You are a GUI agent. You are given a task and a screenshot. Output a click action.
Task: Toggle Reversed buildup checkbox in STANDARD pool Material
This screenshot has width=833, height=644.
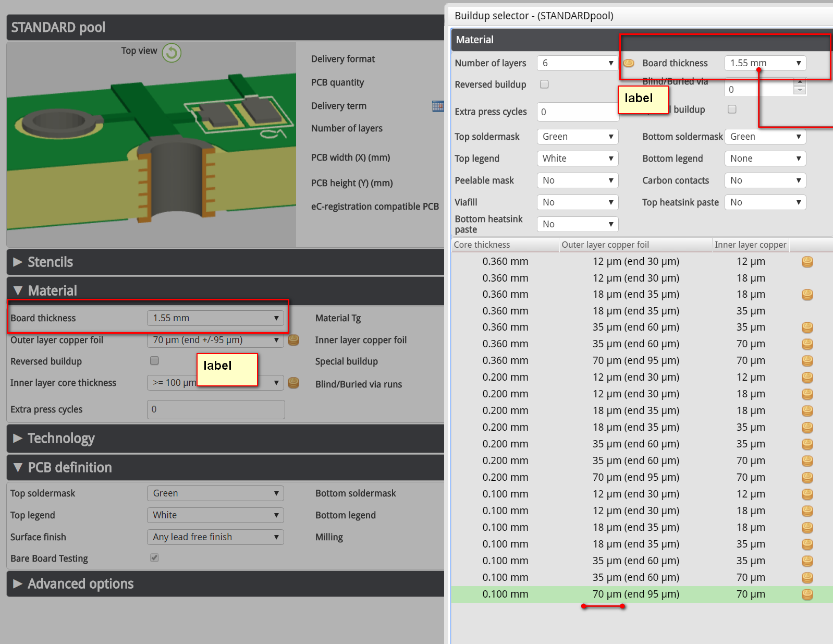(x=154, y=360)
